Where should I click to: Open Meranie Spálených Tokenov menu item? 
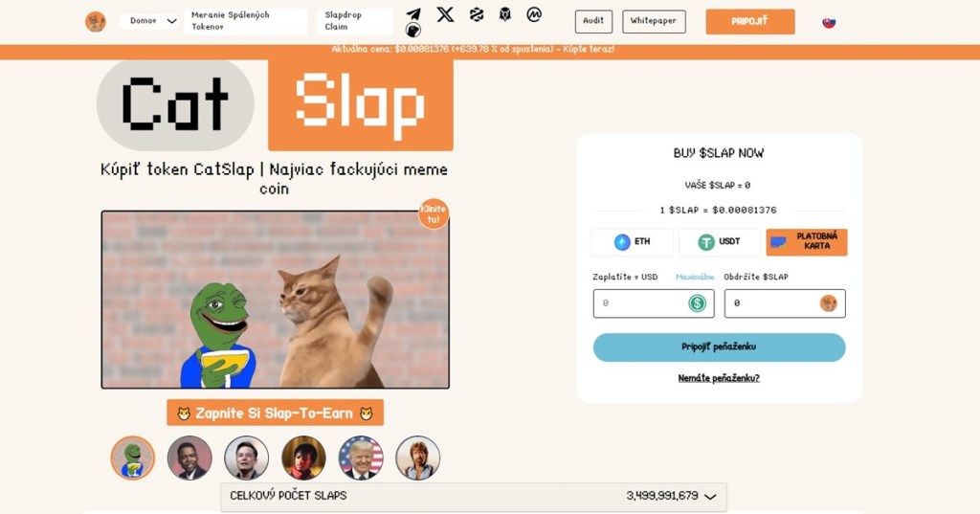246,21
